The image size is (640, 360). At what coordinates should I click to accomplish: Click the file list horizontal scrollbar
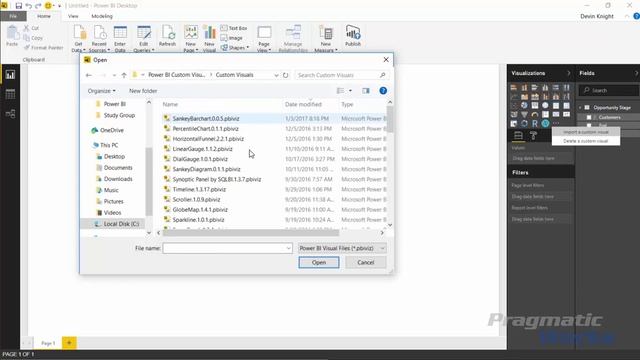tap(251, 233)
